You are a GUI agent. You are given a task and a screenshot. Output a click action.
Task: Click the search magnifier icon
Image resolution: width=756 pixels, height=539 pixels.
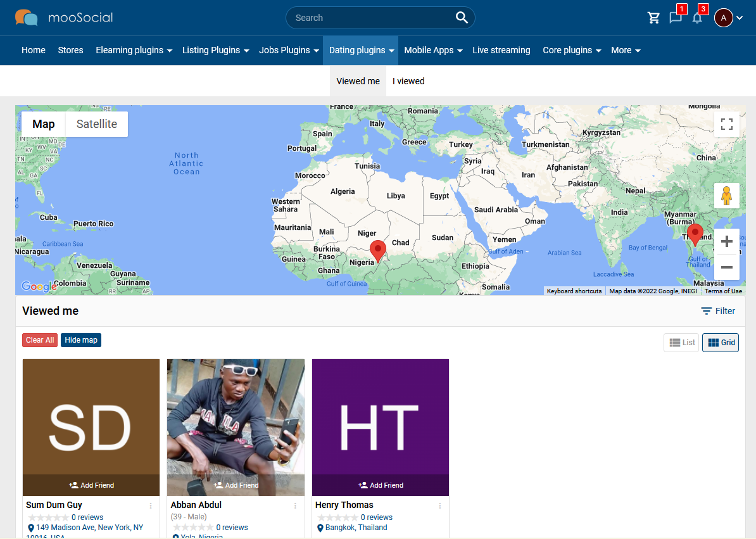coord(462,18)
